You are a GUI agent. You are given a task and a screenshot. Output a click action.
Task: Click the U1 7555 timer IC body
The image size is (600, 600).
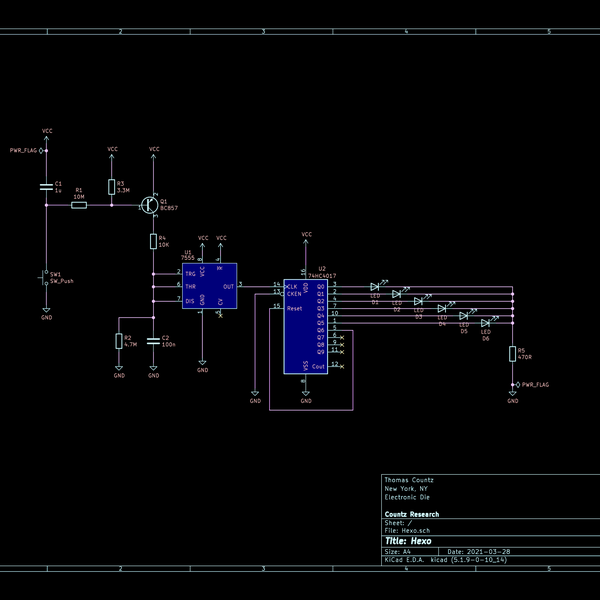[x=209, y=286]
